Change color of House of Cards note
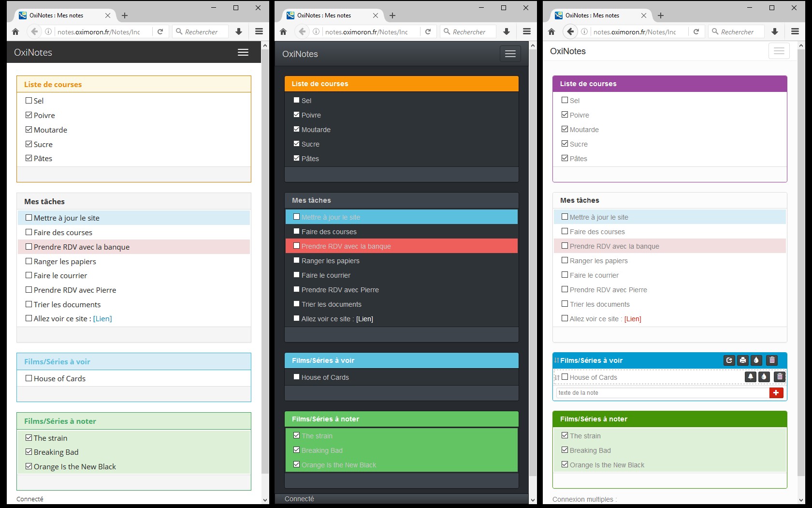The width and height of the screenshot is (812, 508). click(764, 377)
